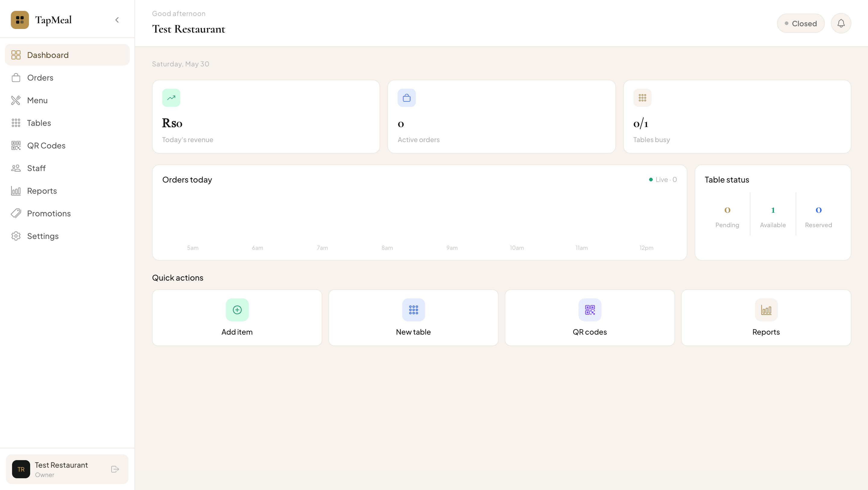Open Reports from the sidebar
This screenshot has height=490, width=868.
point(67,191)
